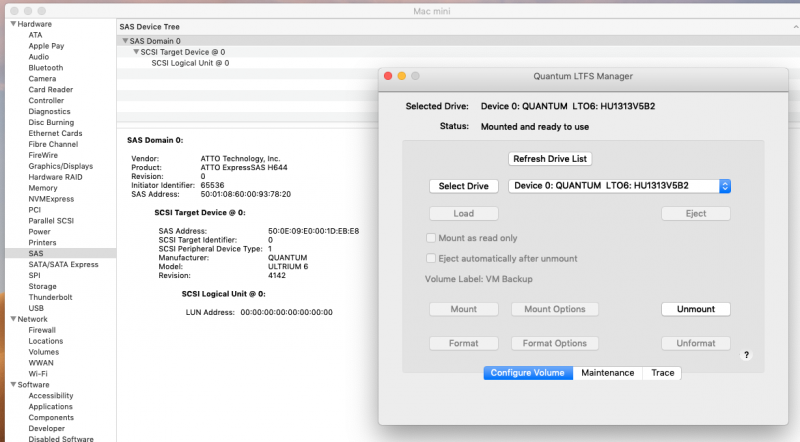The image size is (800, 442).
Task: Click the Eject button
Action: [696, 213]
